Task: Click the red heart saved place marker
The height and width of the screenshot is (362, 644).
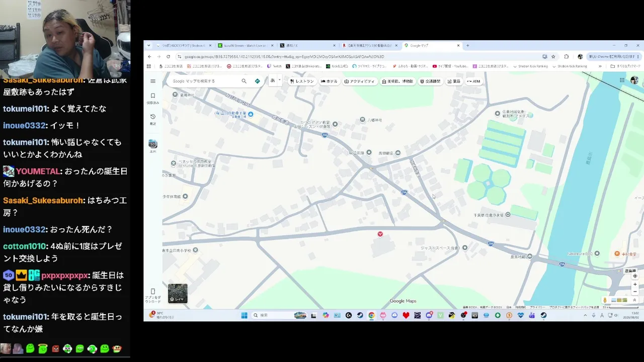Action: click(x=380, y=234)
